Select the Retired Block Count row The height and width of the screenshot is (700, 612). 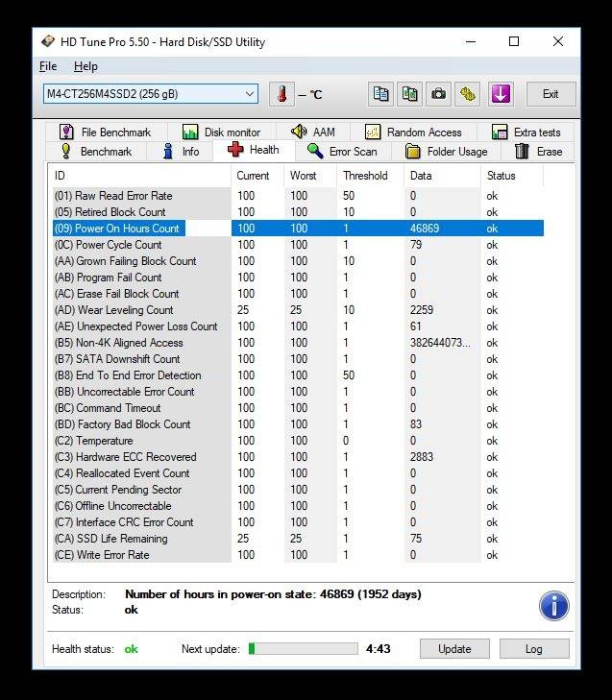point(298,212)
